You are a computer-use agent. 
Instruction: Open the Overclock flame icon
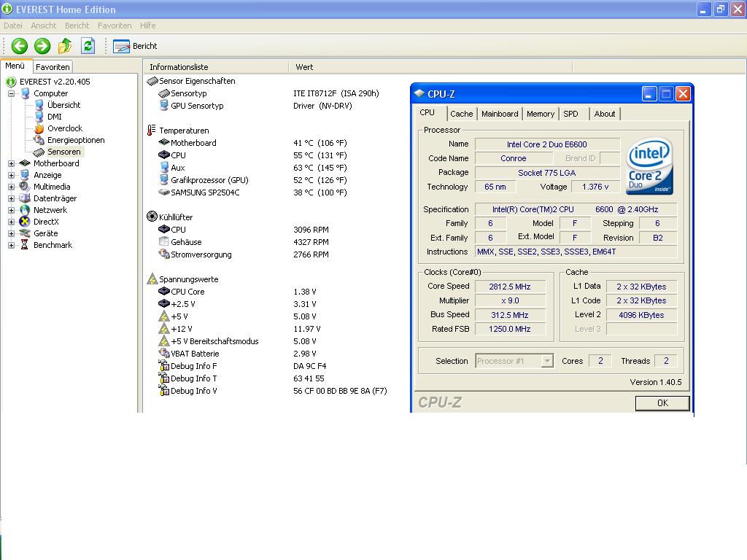pyautogui.click(x=39, y=128)
